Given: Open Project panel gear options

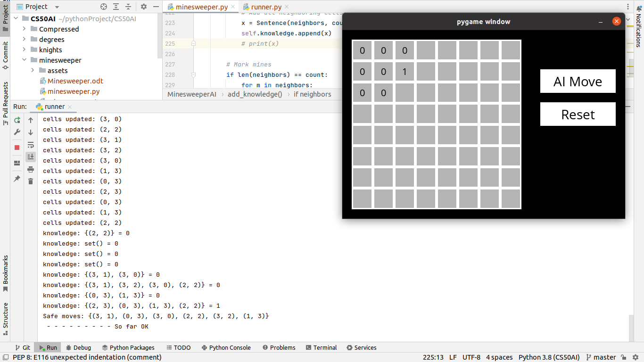Looking at the screenshot, I should coord(144,7).
